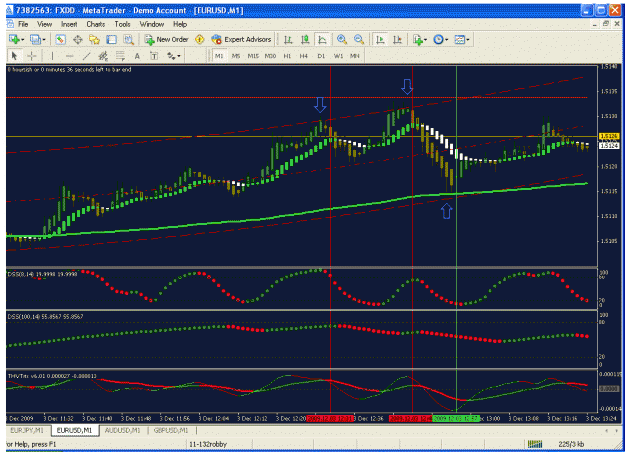Select the M1 timeframe button
625x452 pixels.
click(219, 56)
